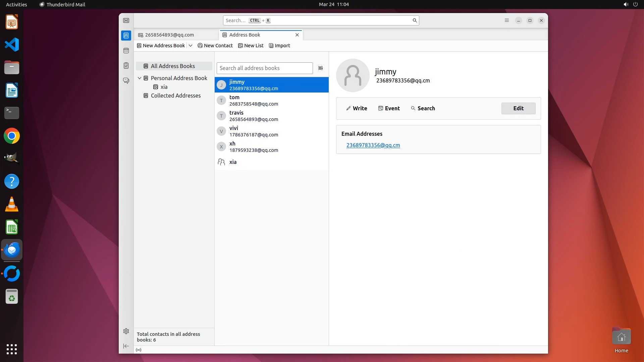Open the Tasks space icon
Screen dimensions: 644x362
[x=126, y=66]
